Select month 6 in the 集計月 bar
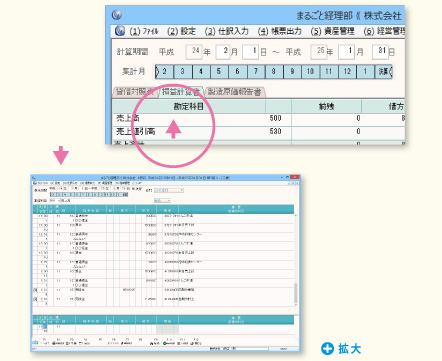This screenshot has width=442, height=361. tap(237, 71)
